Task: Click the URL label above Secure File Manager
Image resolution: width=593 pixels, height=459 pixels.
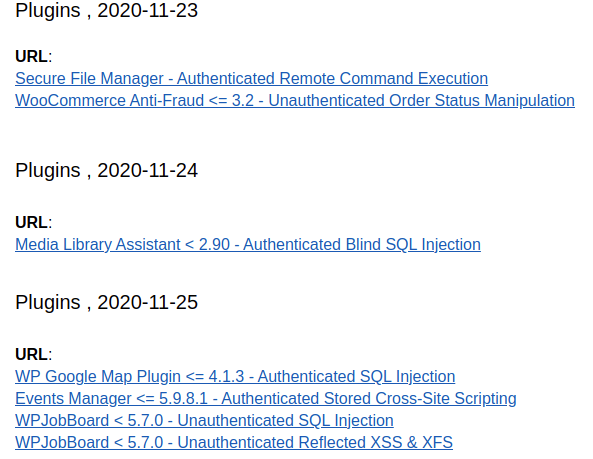Action: point(31,57)
